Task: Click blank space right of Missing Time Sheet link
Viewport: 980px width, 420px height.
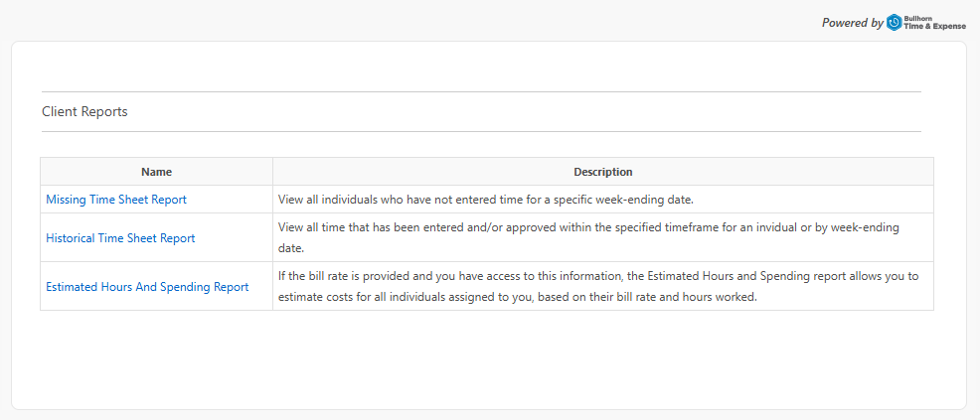Action: (229, 200)
